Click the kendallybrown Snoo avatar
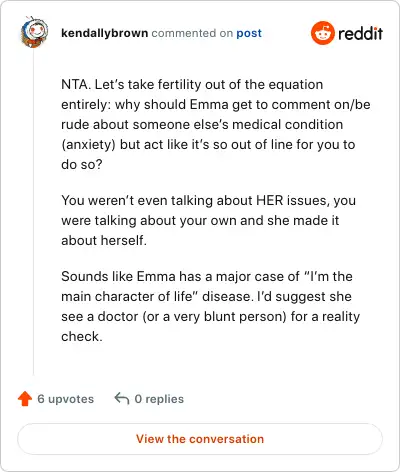400x472 pixels. (34, 32)
